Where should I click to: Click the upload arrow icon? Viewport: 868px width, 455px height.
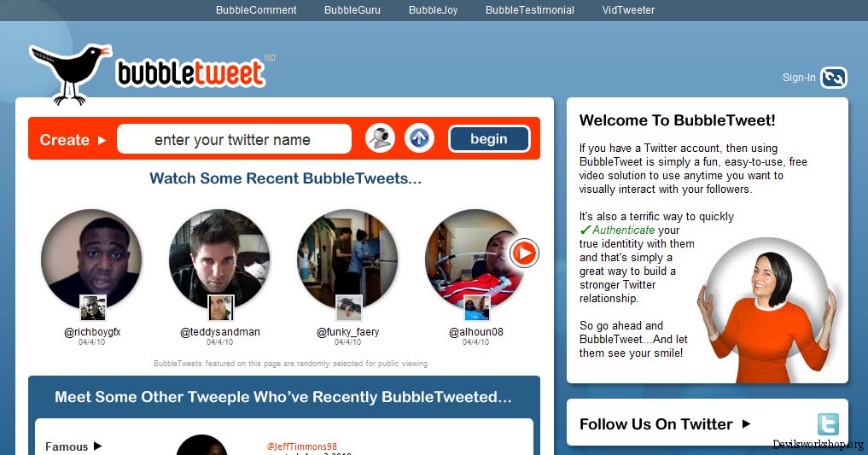coord(419,138)
